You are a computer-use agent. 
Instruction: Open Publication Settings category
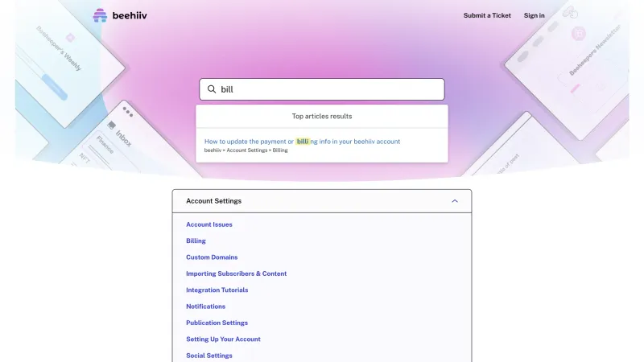click(217, 323)
